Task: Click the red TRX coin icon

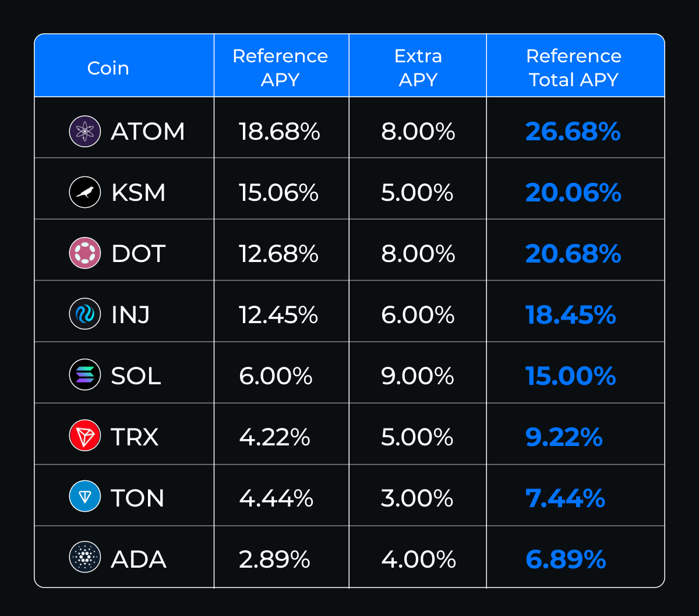Action: click(x=85, y=437)
